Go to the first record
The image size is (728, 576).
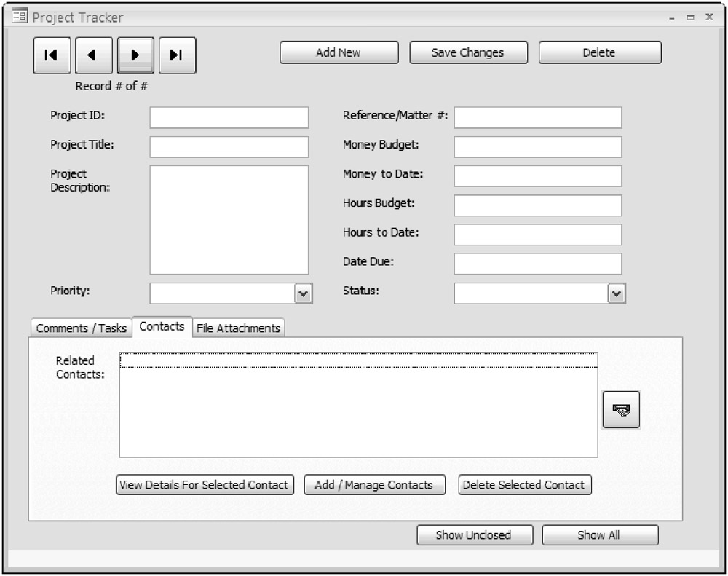[x=52, y=55]
